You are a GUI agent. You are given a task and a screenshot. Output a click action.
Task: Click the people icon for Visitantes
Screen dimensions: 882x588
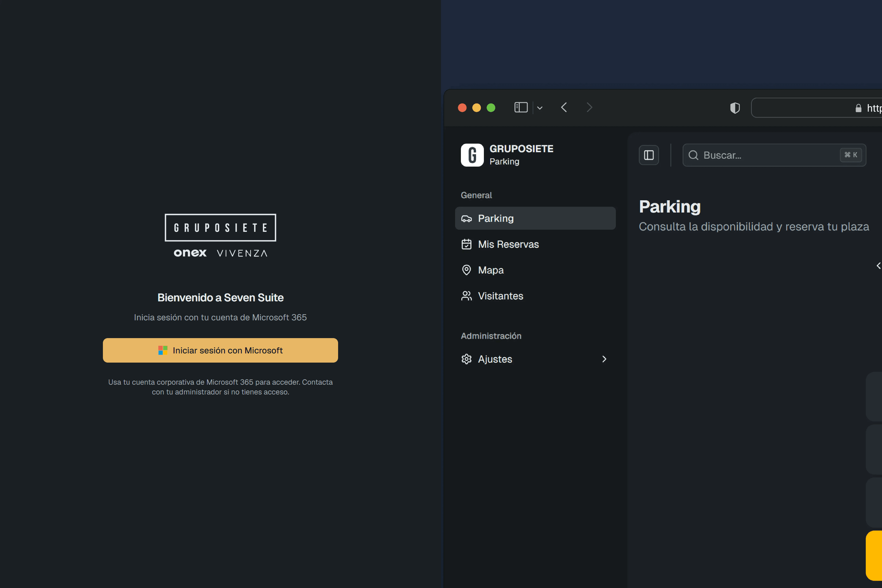466,296
